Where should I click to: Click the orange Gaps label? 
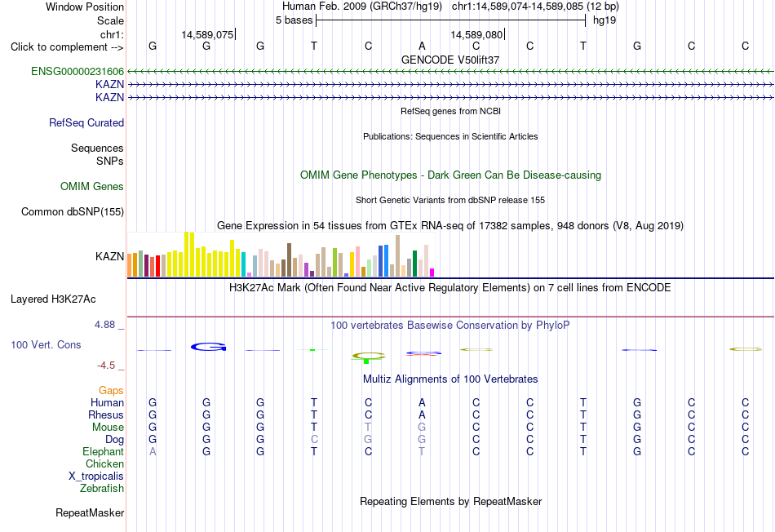[x=111, y=391]
